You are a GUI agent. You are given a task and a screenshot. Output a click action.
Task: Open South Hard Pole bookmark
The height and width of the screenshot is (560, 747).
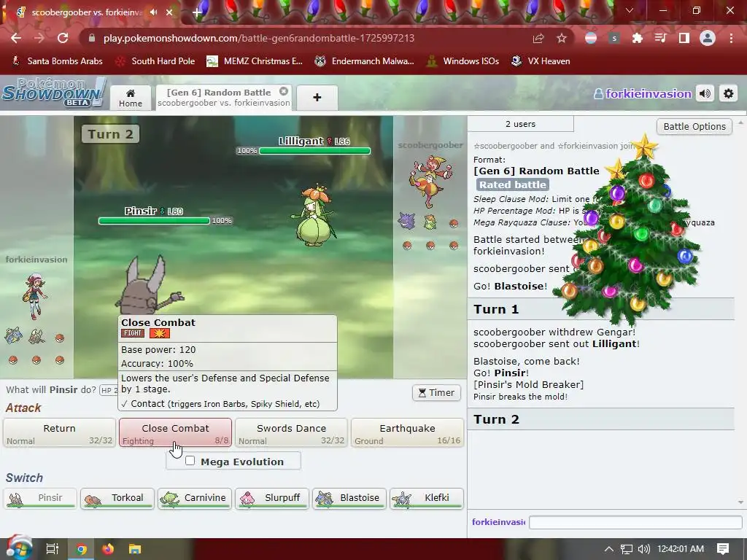pos(156,61)
